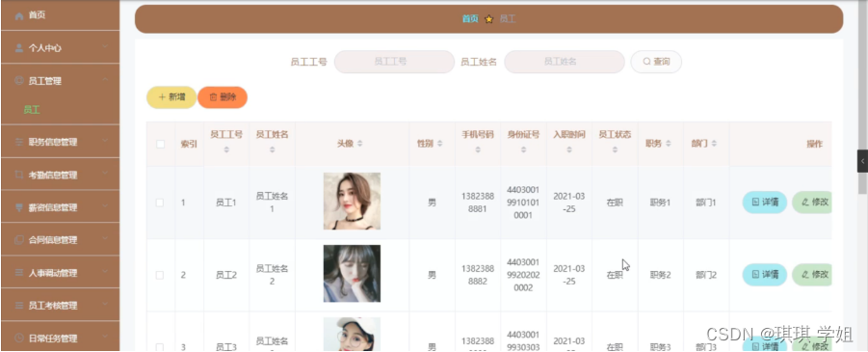Click the yellow 新增 button
This screenshot has width=868, height=352.
point(171,97)
